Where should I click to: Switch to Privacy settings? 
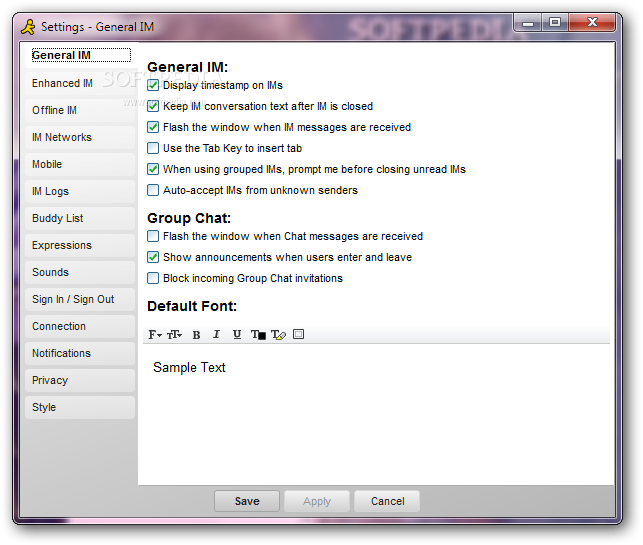pos(80,381)
